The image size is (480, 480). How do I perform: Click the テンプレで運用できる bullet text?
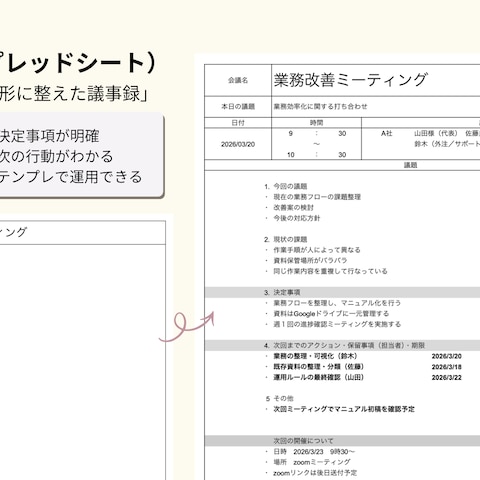pyautogui.click(x=71, y=177)
